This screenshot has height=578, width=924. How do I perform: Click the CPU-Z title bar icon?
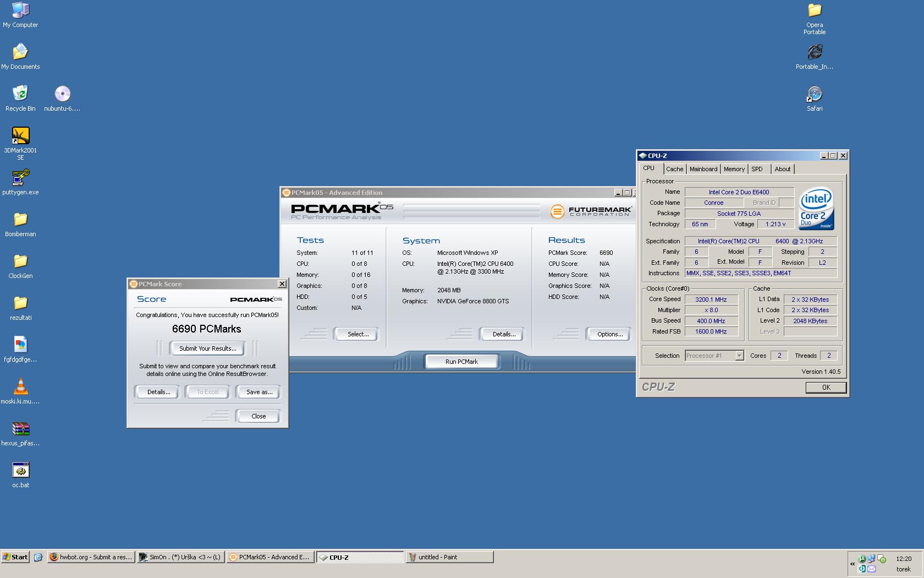click(x=642, y=156)
